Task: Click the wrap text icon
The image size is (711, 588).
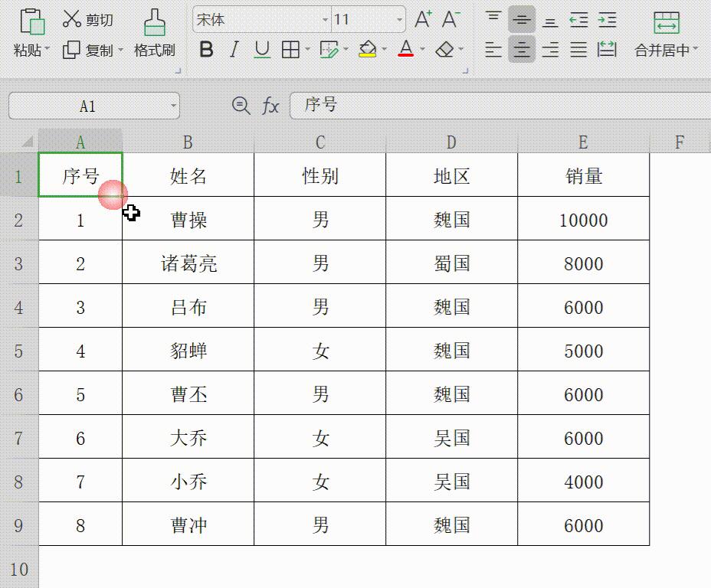Action: tap(606, 49)
